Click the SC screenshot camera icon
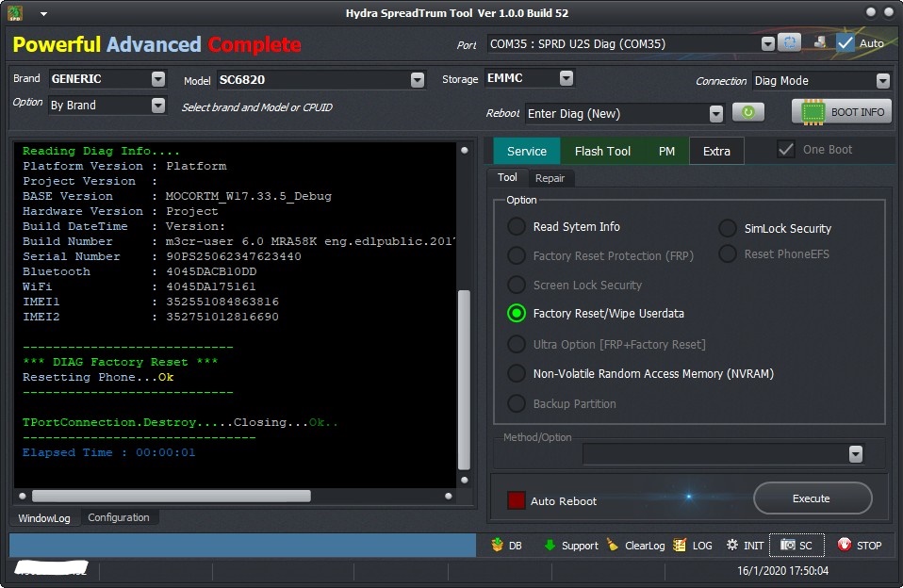The image size is (903, 588). click(787, 545)
